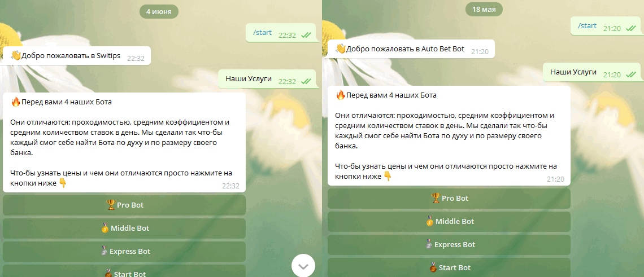Click the scroll-to-bottom chevron button
Screen dimensions: 644x277
(303, 266)
